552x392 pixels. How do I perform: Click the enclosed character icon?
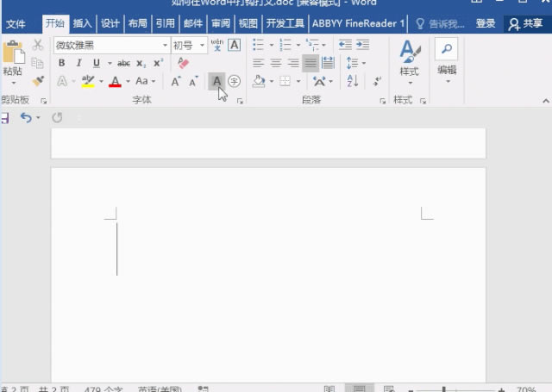point(234,81)
